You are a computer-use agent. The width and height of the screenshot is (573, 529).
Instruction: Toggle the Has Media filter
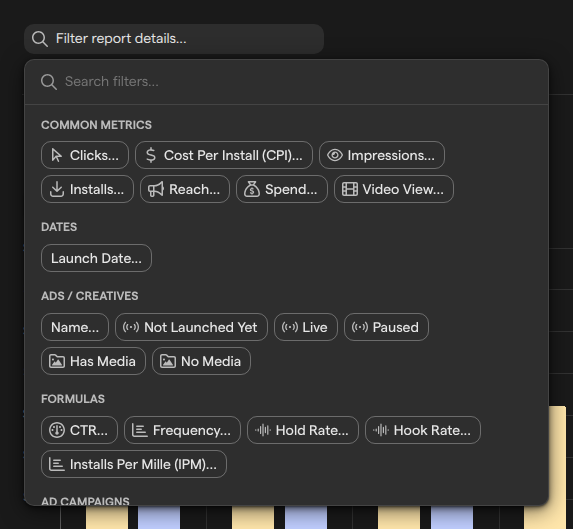(x=93, y=361)
